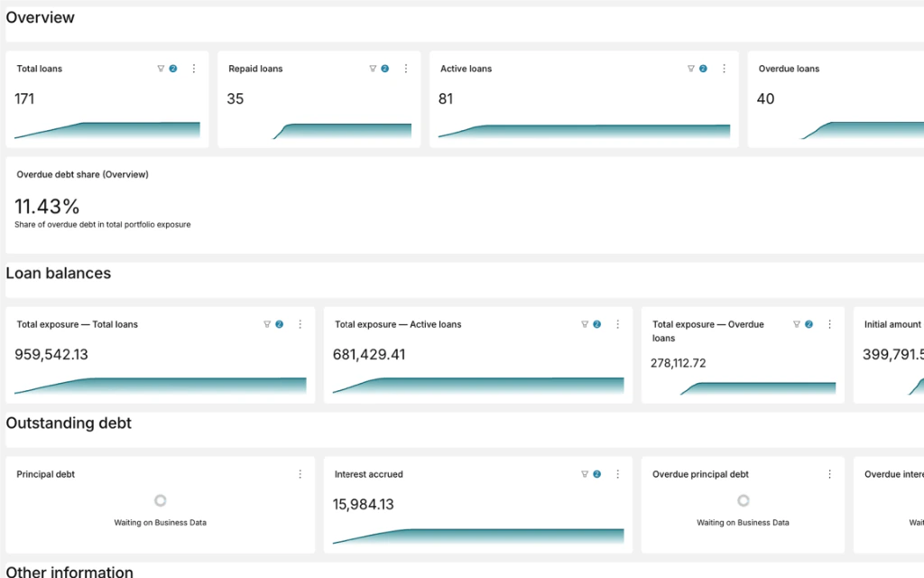The height and width of the screenshot is (578, 924).
Task: Open the filter icon on Repaid loans card
Action: tap(373, 69)
